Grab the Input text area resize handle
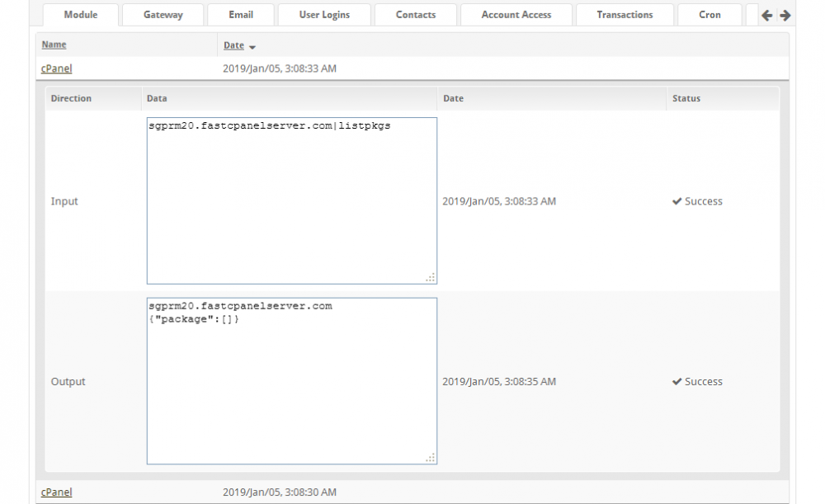825x504 pixels. 431,277
